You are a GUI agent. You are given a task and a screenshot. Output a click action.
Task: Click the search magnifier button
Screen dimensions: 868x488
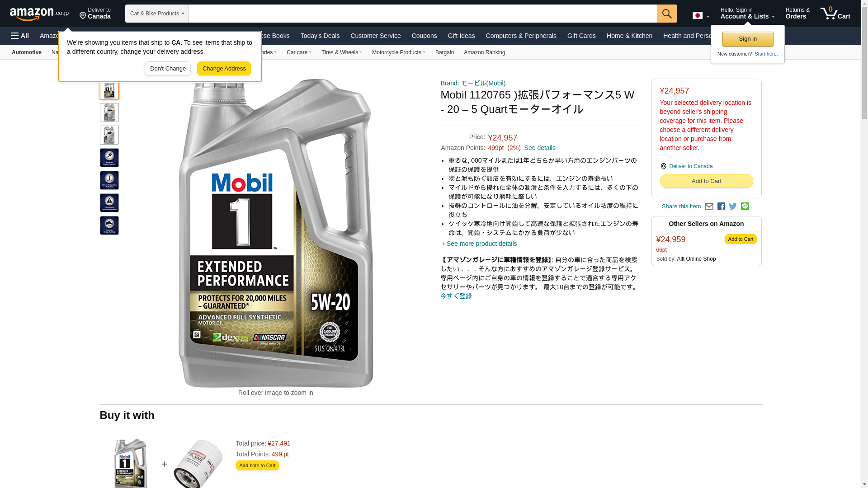click(667, 14)
